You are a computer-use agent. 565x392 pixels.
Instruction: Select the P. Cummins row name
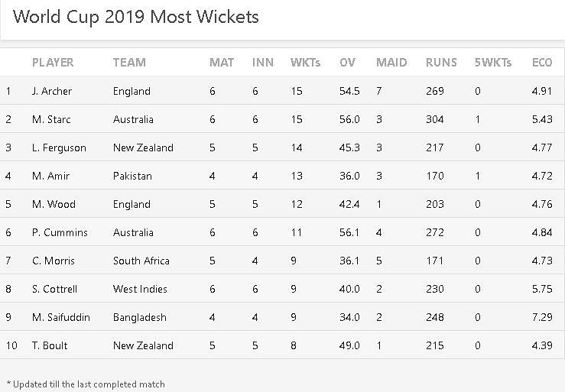60,232
